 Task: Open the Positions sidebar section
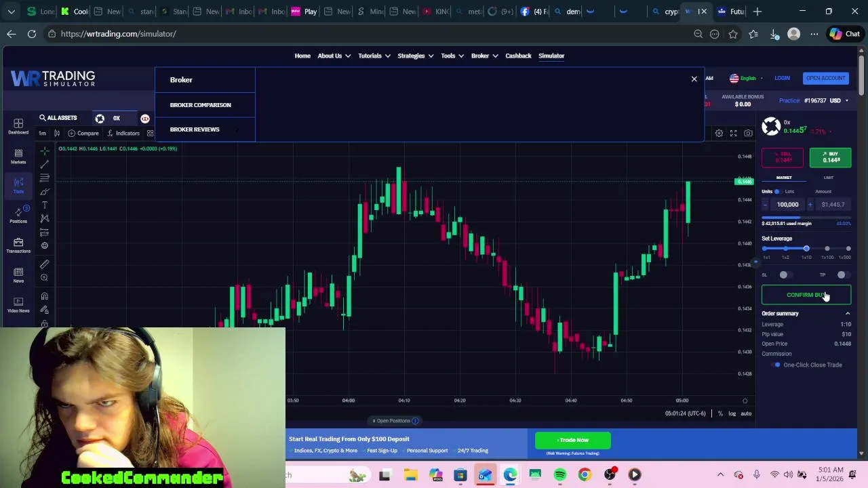pos(18,215)
